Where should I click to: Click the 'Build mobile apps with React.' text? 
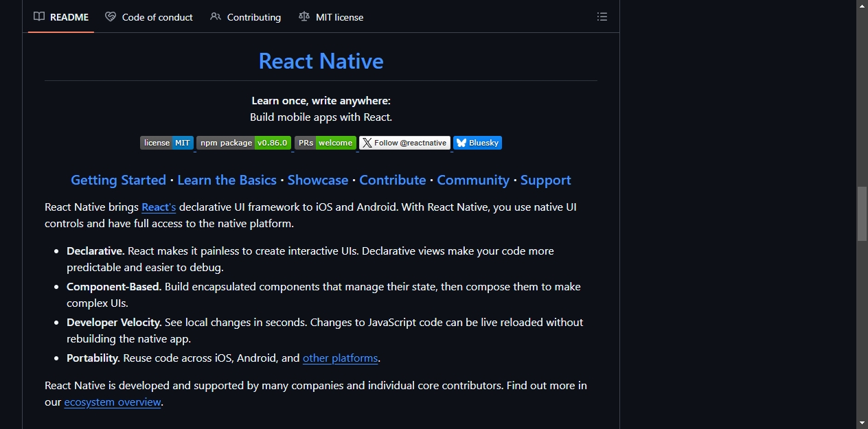tap(321, 117)
